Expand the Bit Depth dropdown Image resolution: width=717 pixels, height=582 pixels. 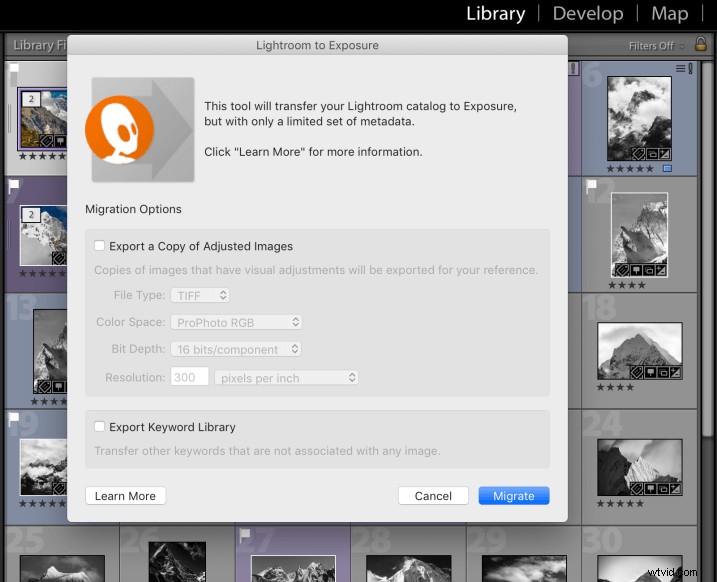(236, 349)
